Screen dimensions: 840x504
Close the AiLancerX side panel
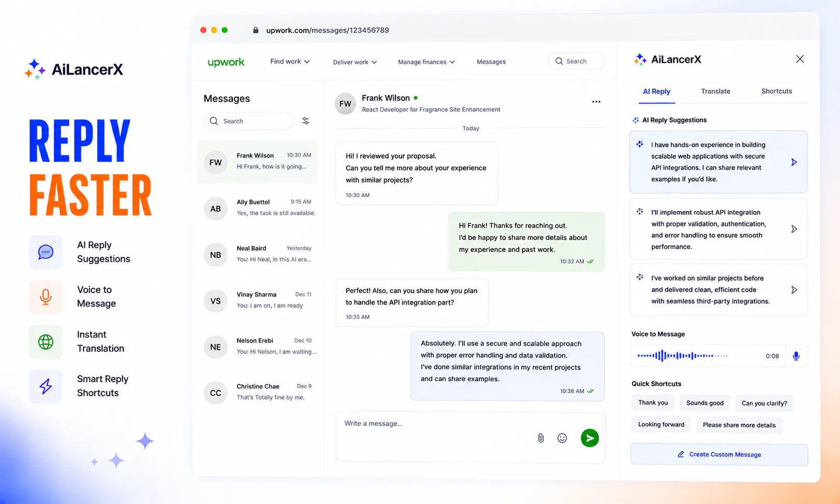point(800,59)
